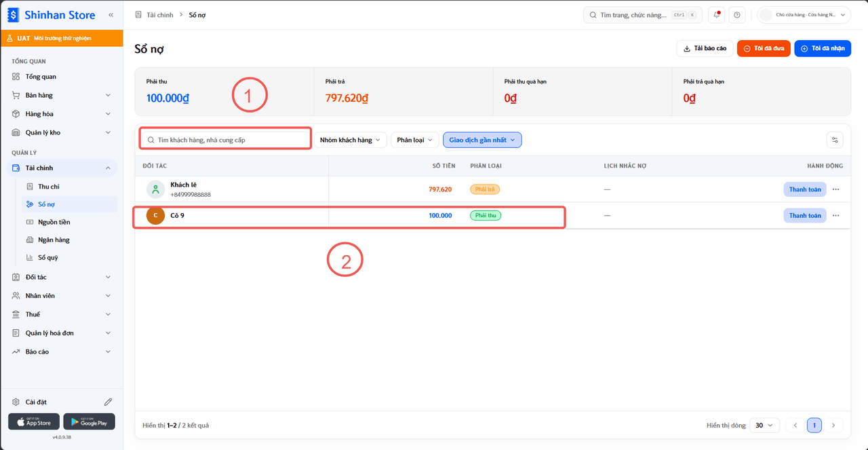Open Nguồn tiền in the sidebar
The width and height of the screenshot is (868, 450).
click(x=68, y=222)
